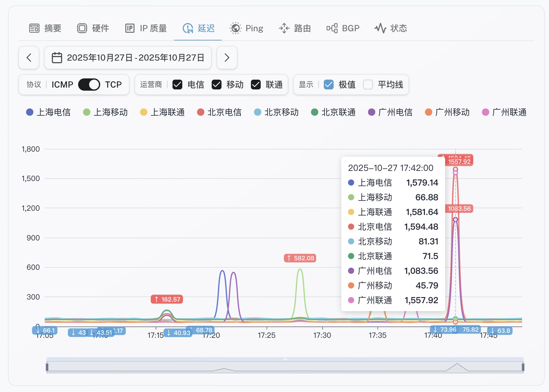Click the right chevron for next date
This screenshot has width=549, height=392.
coord(227,58)
